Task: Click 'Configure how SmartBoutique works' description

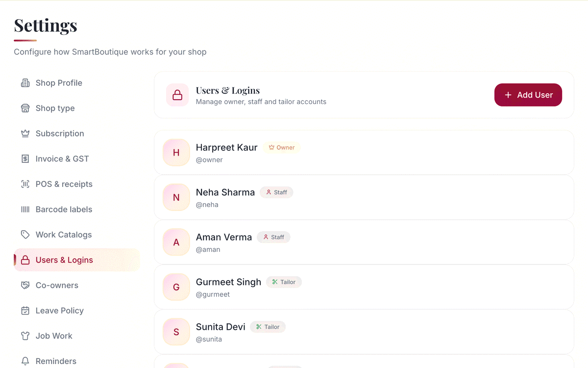Action: pos(110,52)
